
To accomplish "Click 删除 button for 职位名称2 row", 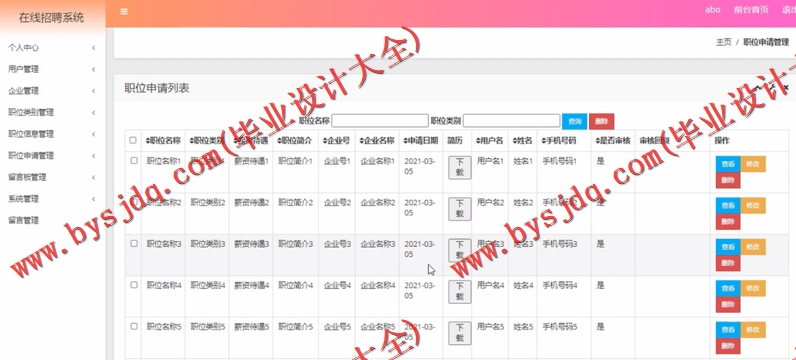I will click(728, 222).
